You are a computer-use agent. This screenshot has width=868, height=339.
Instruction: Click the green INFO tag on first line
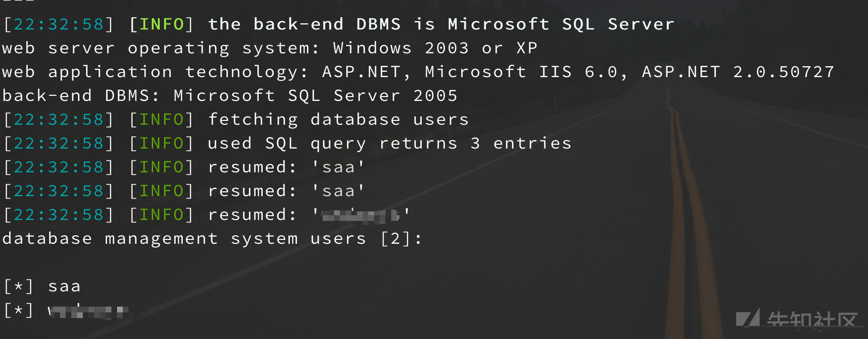(x=162, y=24)
